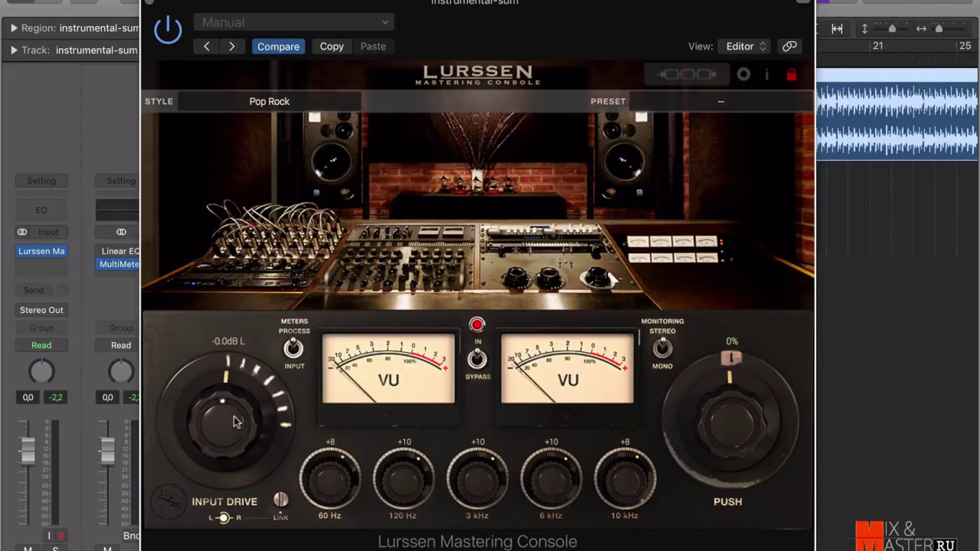The image size is (980, 551).
Task: Click second channel strip pan knob
Action: pyautogui.click(x=121, y=371)
